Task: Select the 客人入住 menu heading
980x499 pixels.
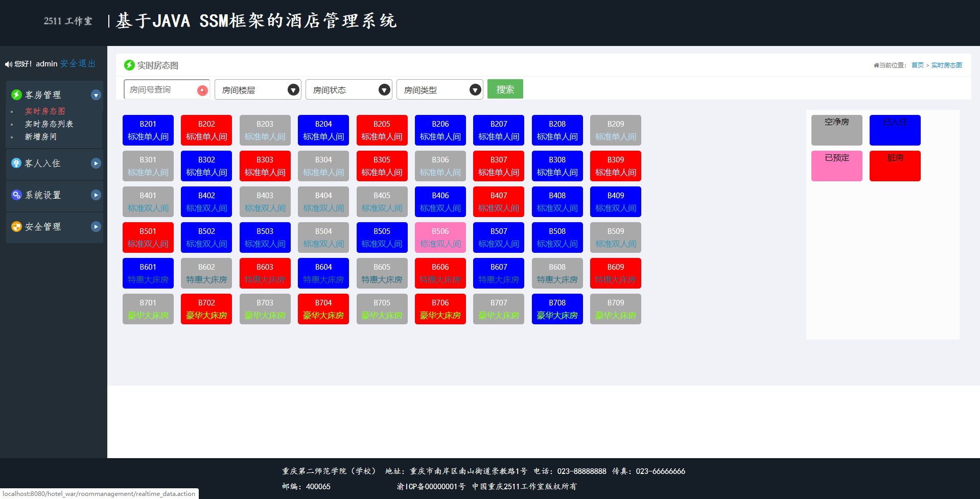Action: click(43, 163)
